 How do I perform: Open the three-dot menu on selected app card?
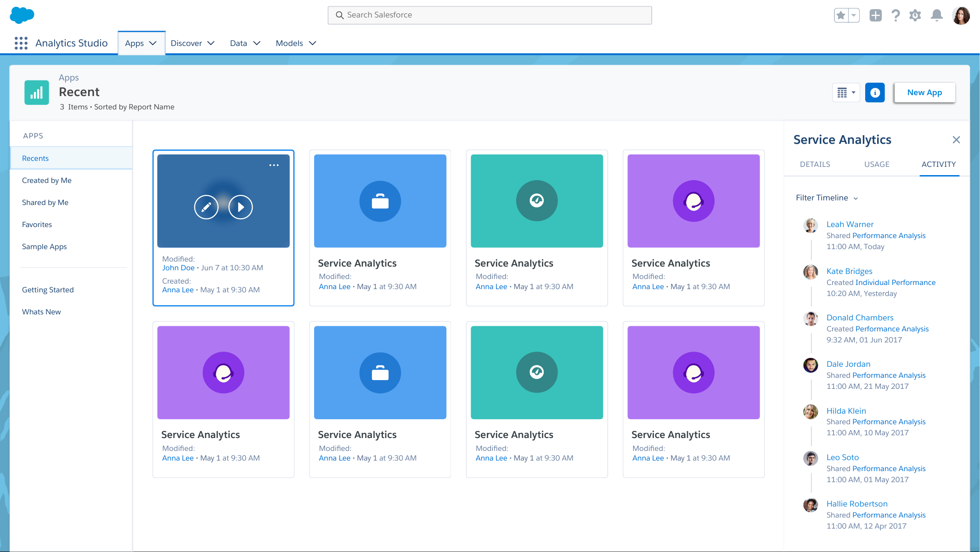[274, 165]
